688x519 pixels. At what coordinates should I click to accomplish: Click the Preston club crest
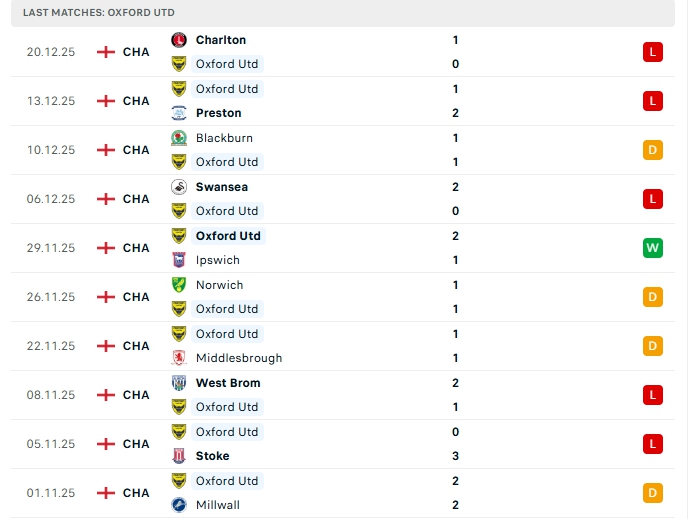[x=179, y=113]
